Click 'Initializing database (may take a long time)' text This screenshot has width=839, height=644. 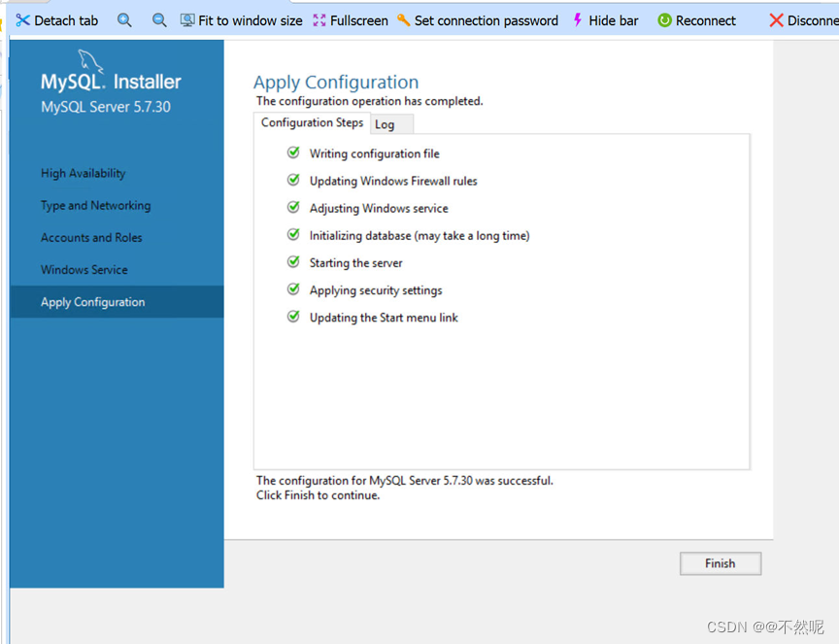click(419, 235)
